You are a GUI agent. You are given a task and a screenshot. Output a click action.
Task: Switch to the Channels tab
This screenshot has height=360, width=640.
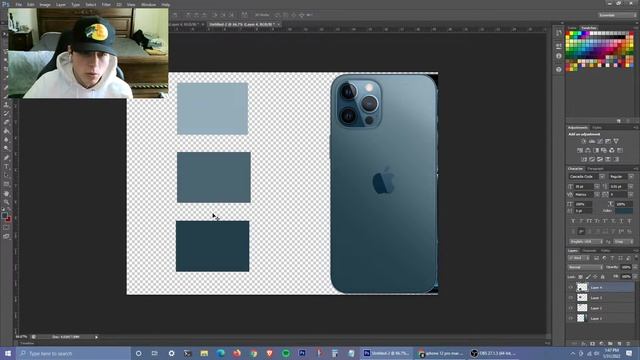pos(589,251)
